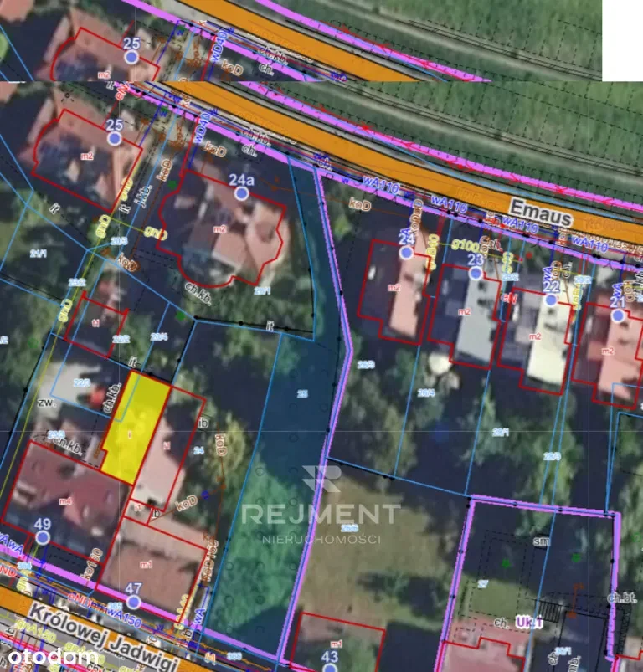Click the blue marker for address 22

[x=550, y=300]
